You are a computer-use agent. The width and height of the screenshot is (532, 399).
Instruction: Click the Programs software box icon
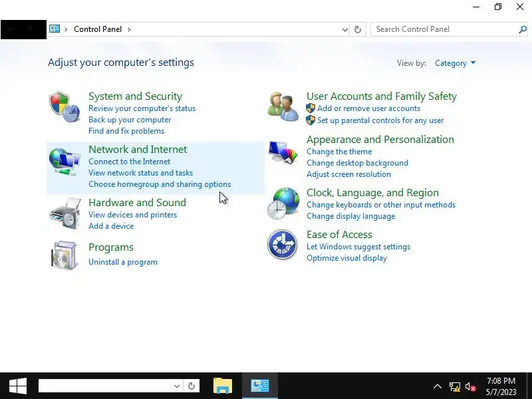64,255
